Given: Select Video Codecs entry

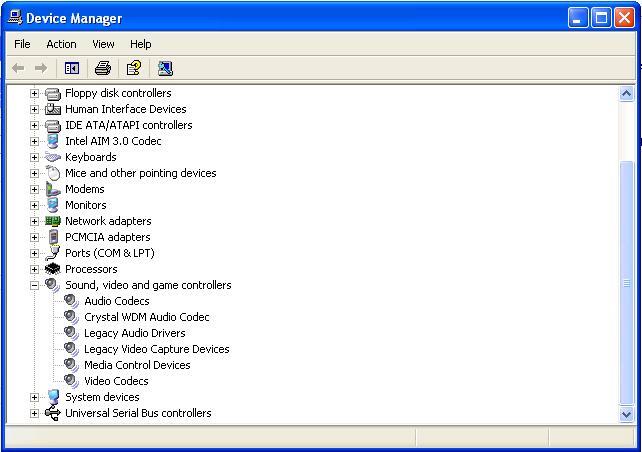Looking at the screenshot, I should pyautogui.click(x=116, y=381).
